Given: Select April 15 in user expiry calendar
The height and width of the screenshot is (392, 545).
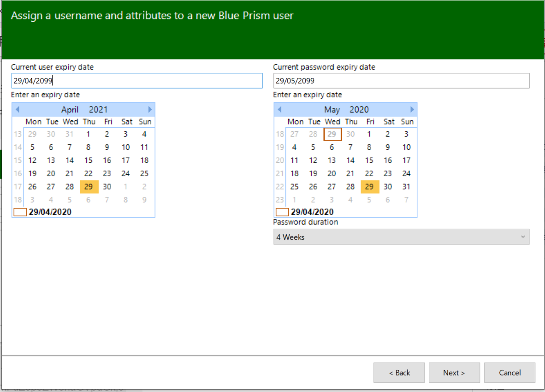Looking at the screenshot, I should pos(88,160).
